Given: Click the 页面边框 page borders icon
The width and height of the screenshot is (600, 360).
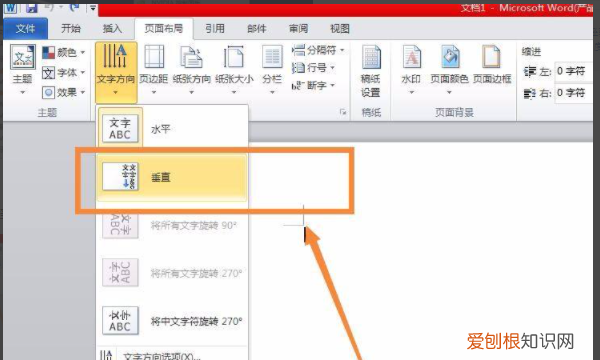Looking at the screenshot, I should point(492,57).
